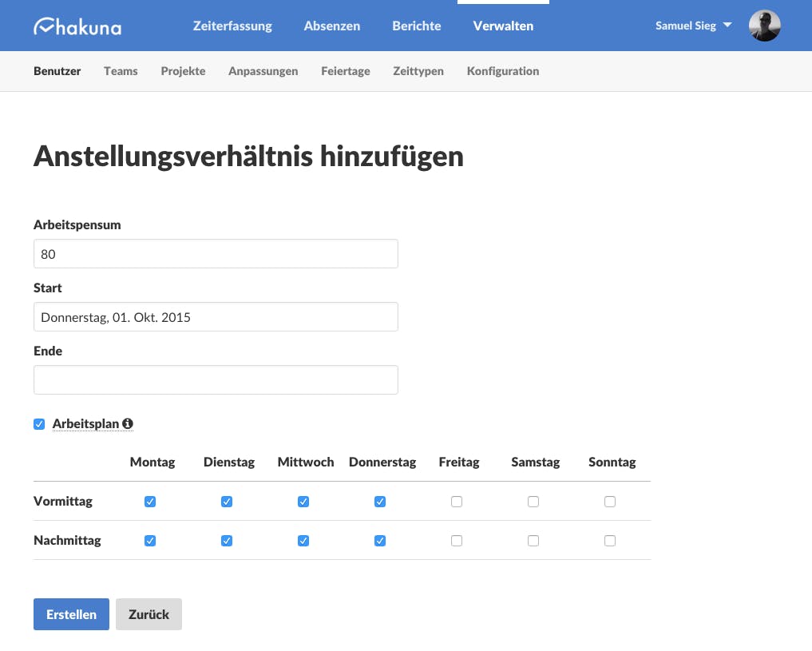Uncheck Mittwoch Vormittag
The image size is (812, 651).
(x=303, y=502)
